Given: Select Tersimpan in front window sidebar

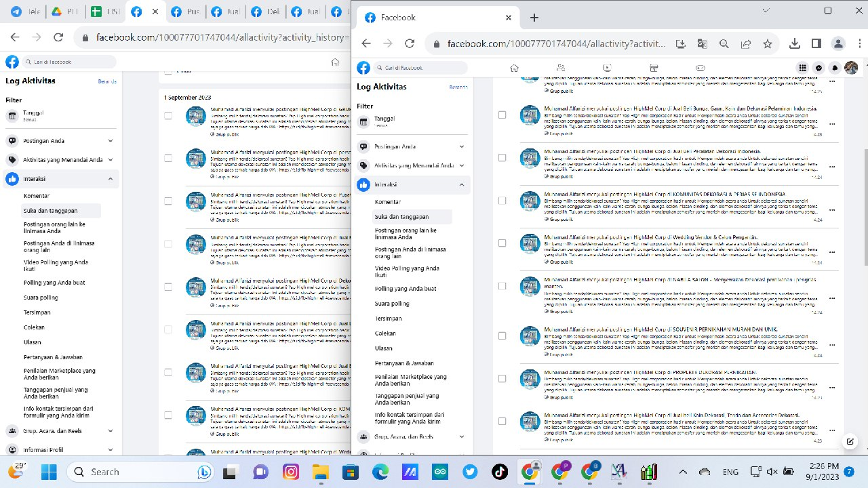Looking at the screenshot, I should 389,319.
